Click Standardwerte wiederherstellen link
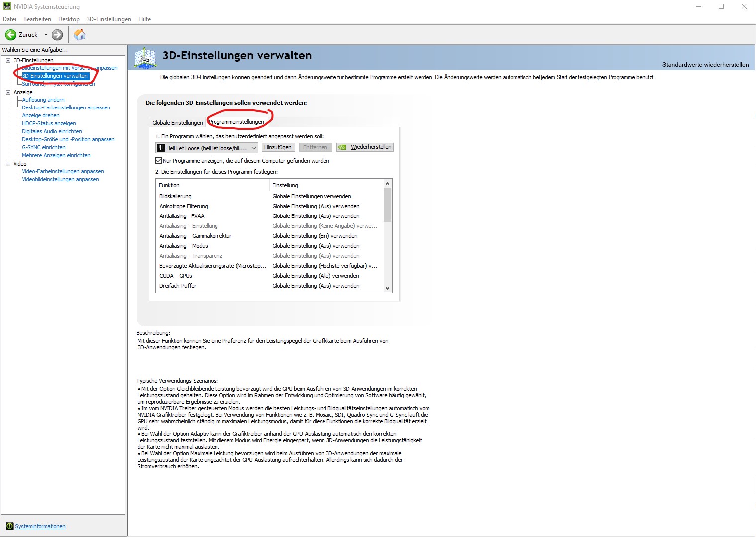Image resolution: width=756 pixels, height=537 pixels. [x=705, y=65]
